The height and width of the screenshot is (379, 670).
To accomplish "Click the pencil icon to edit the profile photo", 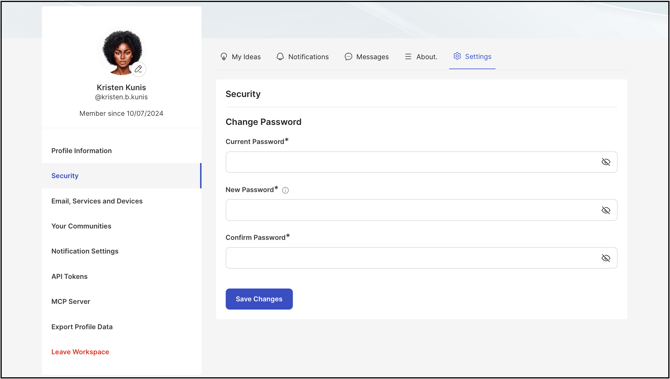I will coord(138,69).
